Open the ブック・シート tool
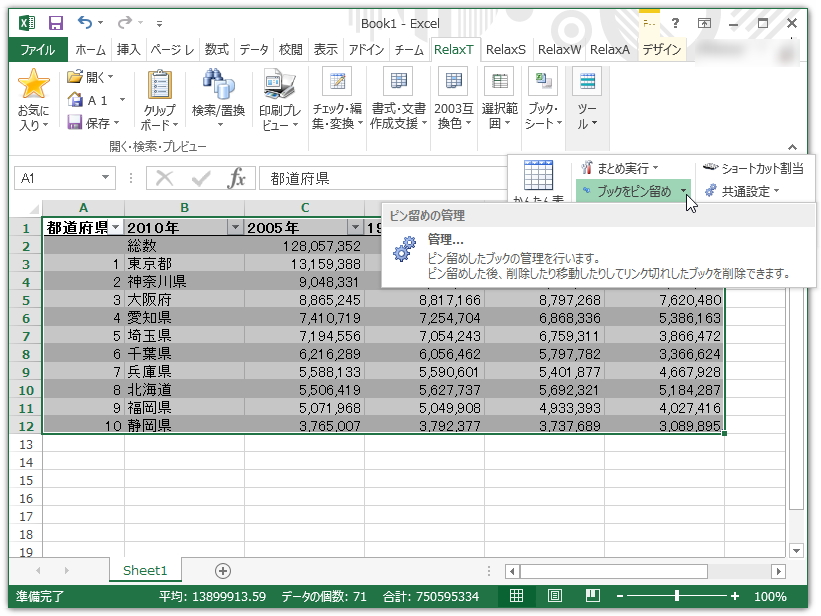 click(543, 100)
